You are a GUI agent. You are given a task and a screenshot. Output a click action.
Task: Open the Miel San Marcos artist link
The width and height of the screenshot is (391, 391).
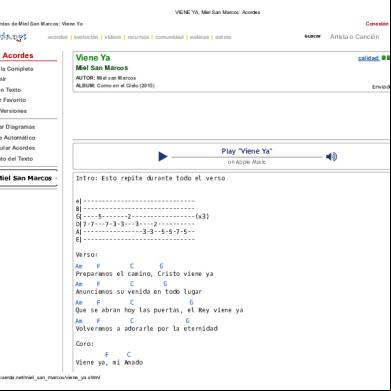point(102,68)
